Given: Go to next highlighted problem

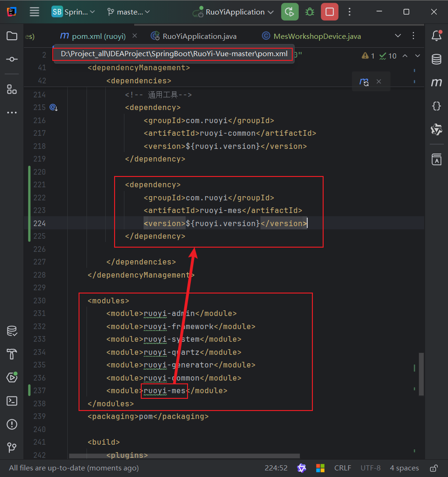Looking at the screenshot, I should point(418,56).
